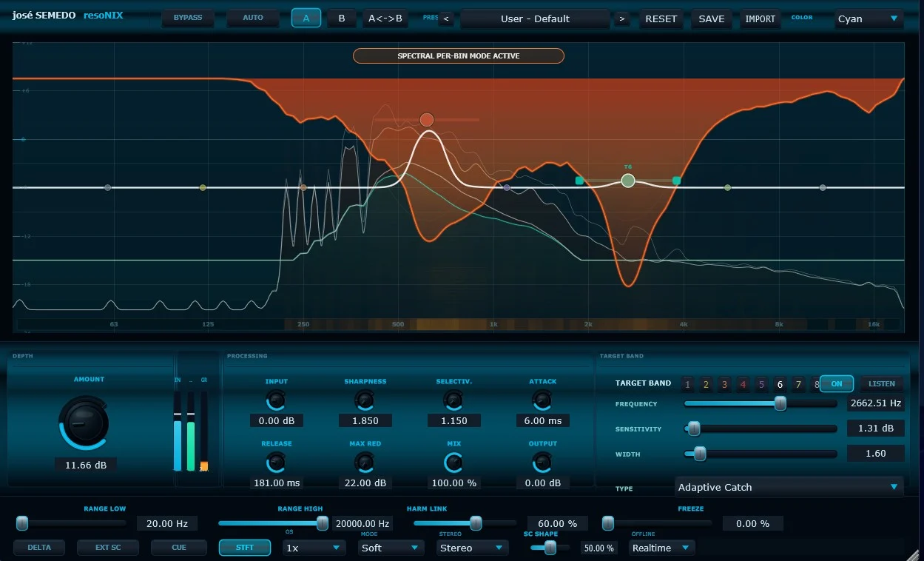
Task: Click the SELECTIV. knob
Action: (453, 400)
